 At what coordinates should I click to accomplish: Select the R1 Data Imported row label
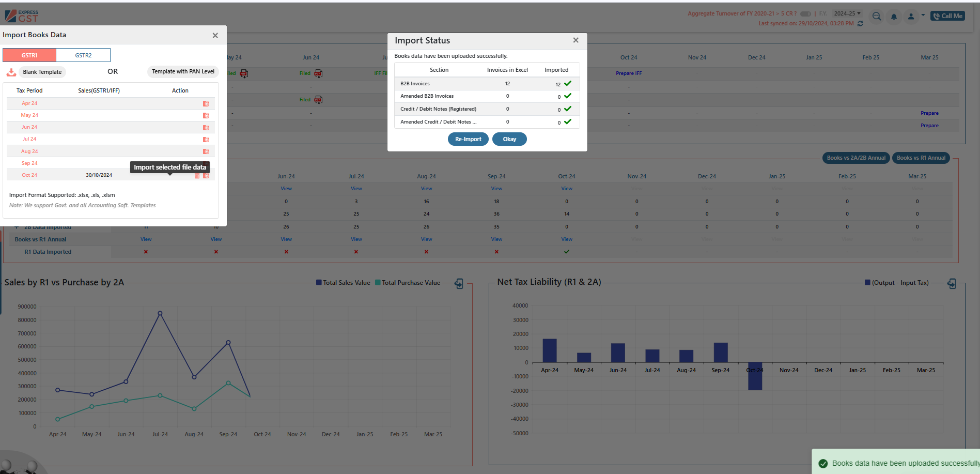[x=48, y=252]
